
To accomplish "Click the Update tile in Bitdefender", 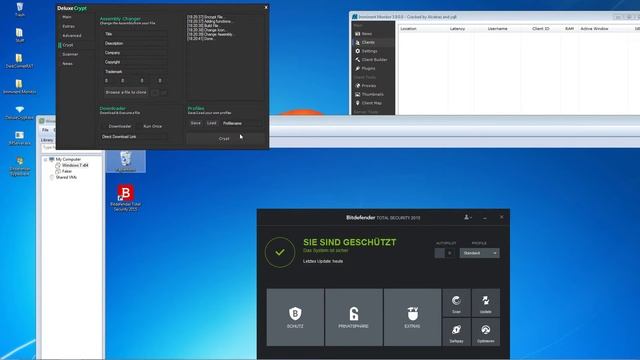I will coord(486,303).
